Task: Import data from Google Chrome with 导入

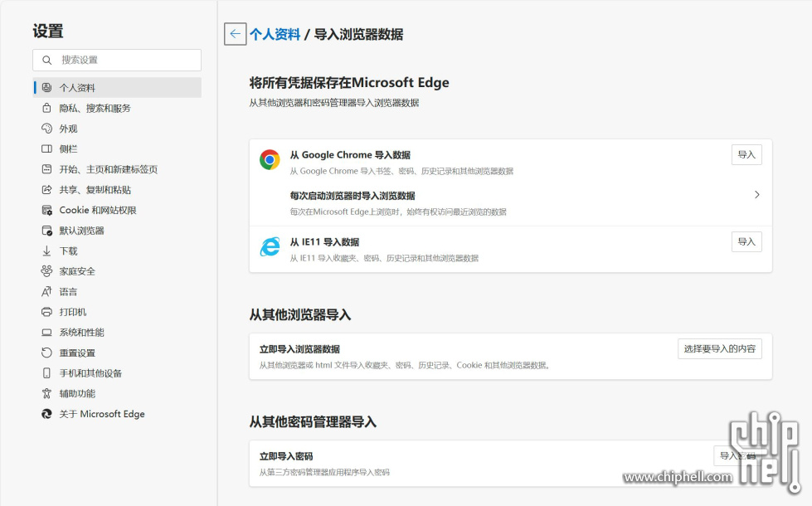Action: [746, 155]
